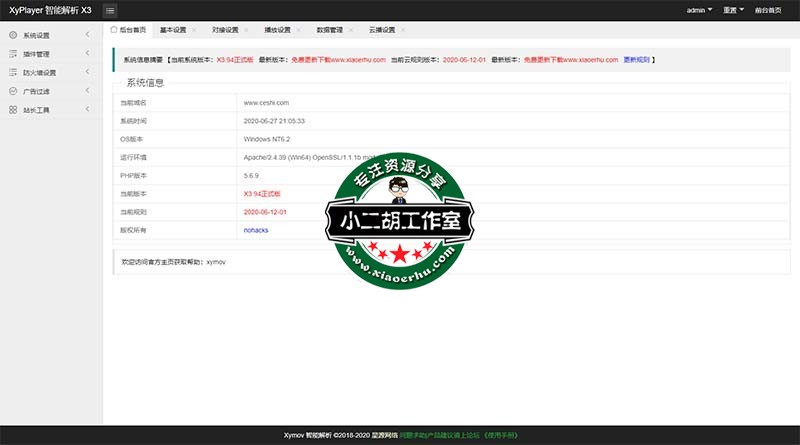Close the 基本设置 tab

(x=192, y=30)
